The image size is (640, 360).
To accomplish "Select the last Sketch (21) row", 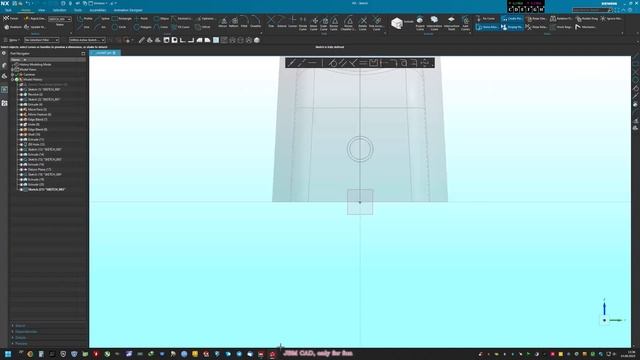I will [x=47, y=189].
